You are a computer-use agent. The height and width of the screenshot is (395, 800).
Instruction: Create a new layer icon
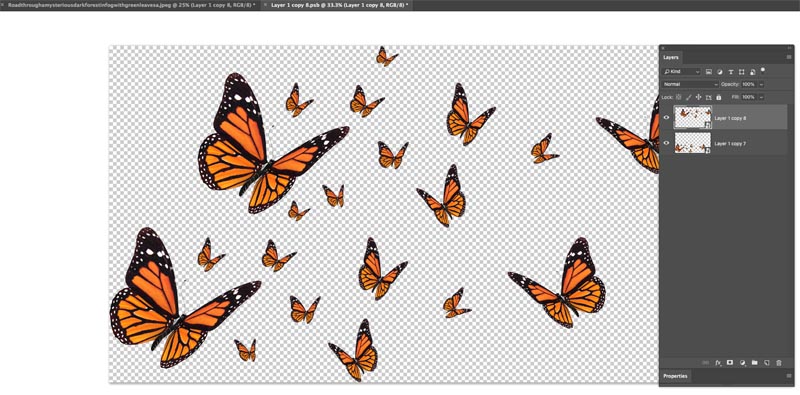(766, 363)
